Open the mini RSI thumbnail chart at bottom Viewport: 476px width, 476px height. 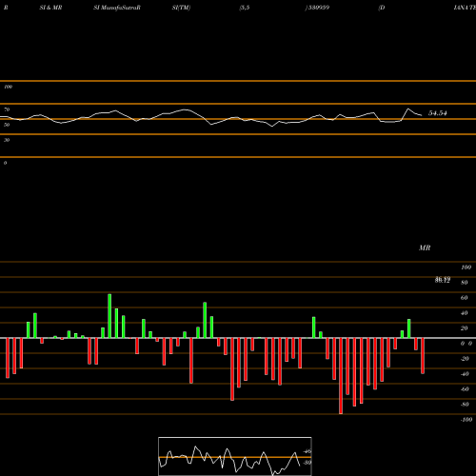[235, 456]
